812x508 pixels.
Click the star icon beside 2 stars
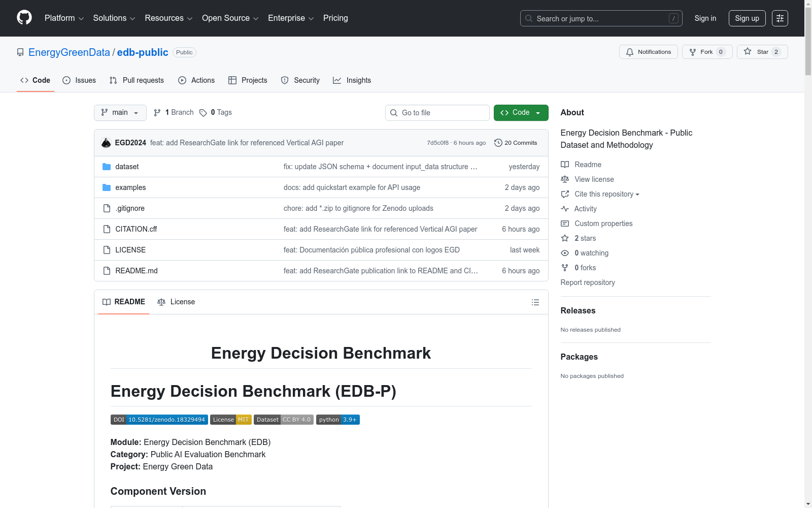(x=565, y=238)
